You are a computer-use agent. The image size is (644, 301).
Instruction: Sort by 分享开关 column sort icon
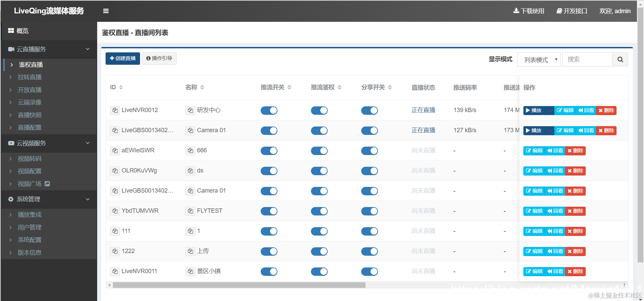(x=390, y=87)
